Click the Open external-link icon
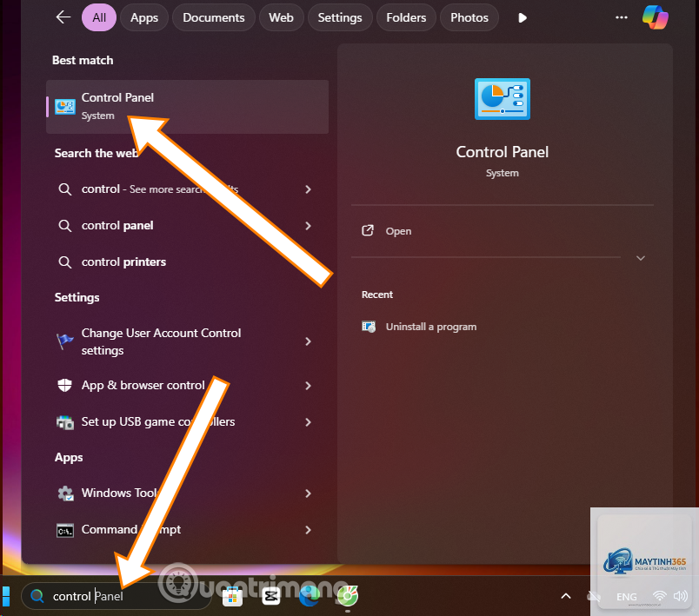This screenshot has width=699, height=616. [368, 231]
